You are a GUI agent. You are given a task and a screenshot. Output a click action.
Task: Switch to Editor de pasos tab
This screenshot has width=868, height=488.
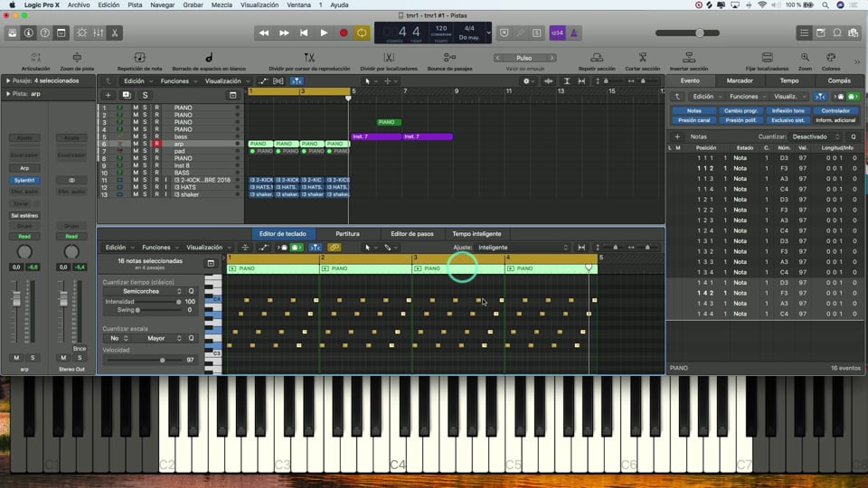(x=412, y=234)
